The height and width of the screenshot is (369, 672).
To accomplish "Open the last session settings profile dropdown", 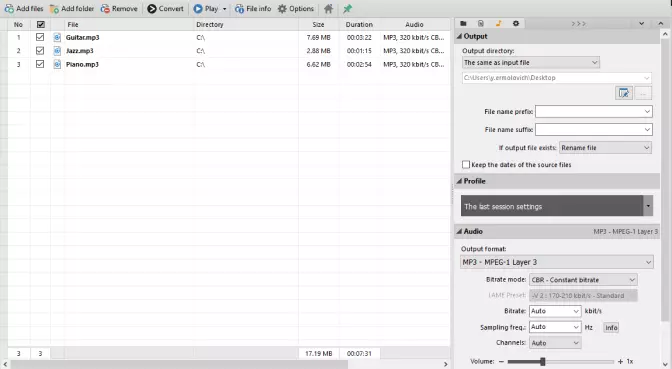I will pos(648,206).
